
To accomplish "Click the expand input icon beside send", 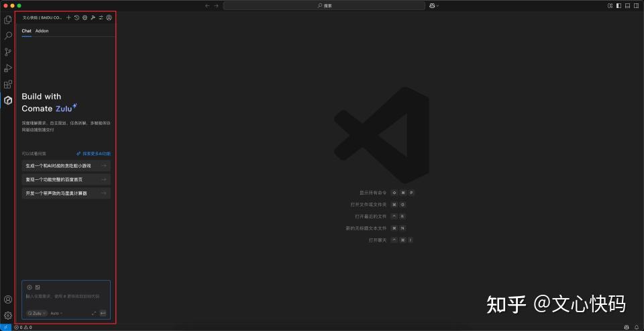I will [94, 314].
